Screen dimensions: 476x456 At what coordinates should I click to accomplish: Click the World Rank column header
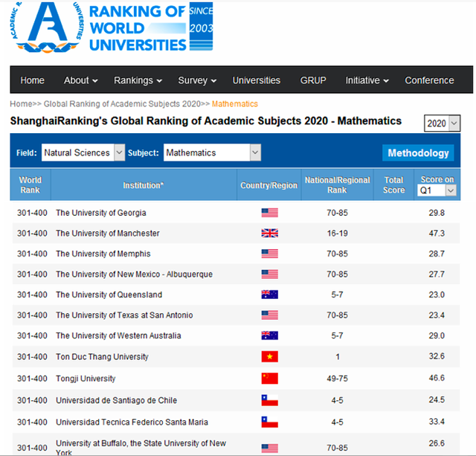30,185
